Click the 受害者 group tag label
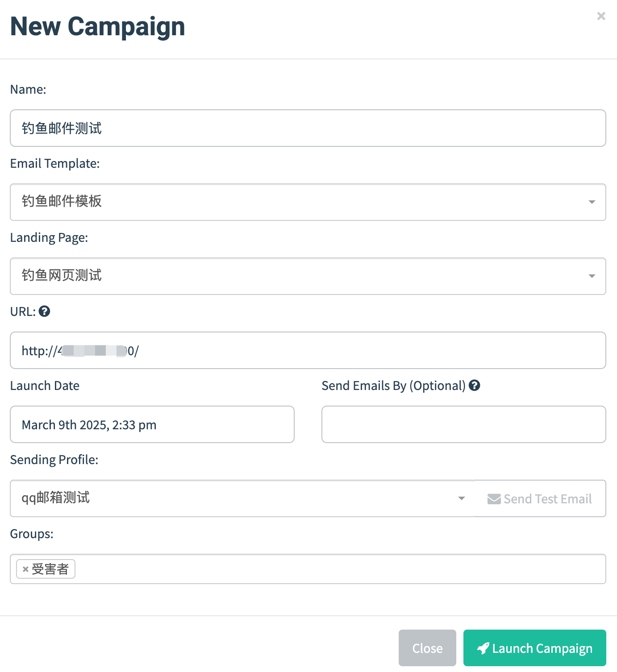The width and height of the screenshot is (617, 672). click(x=50, y=569)
